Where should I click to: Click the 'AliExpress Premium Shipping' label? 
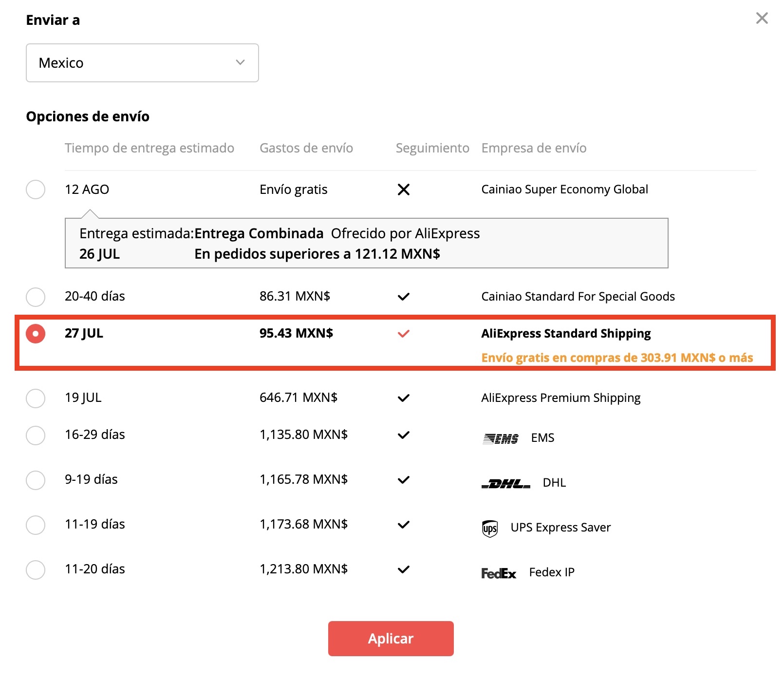tap(561, 398)
